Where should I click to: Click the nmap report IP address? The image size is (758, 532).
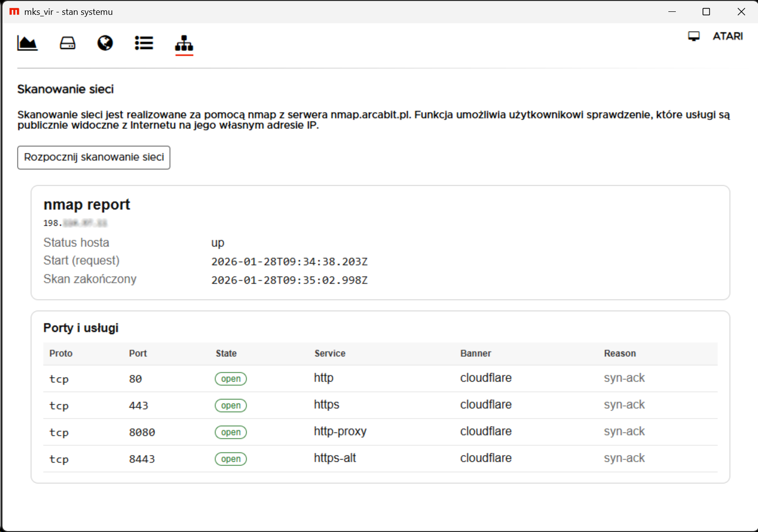click(75, 223)
